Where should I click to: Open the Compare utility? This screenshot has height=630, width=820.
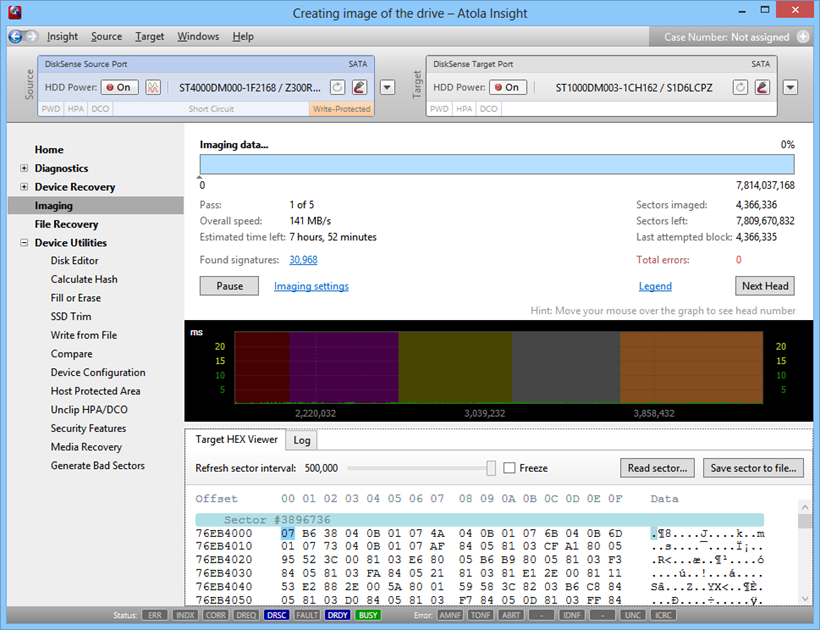[x=72, y=354]
